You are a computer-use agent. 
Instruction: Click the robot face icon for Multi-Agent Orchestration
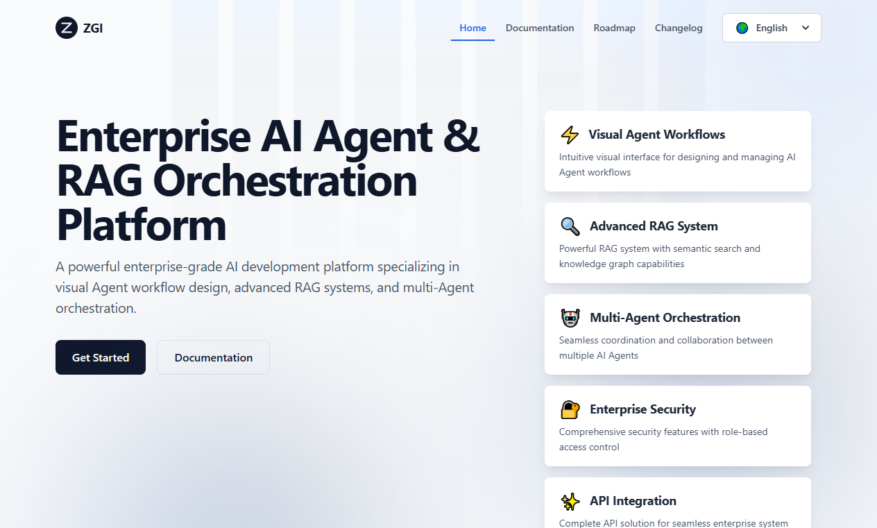570,318
